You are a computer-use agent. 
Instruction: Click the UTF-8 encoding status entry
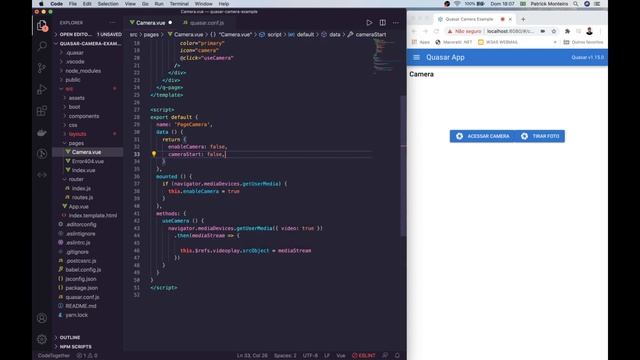pyautogui.click(x=310, y=356)
